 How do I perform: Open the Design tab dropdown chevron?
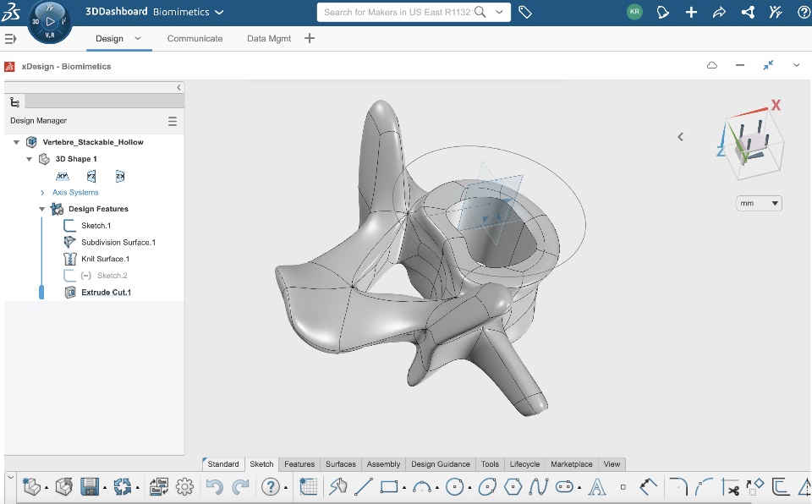click(x=138, y=38)
